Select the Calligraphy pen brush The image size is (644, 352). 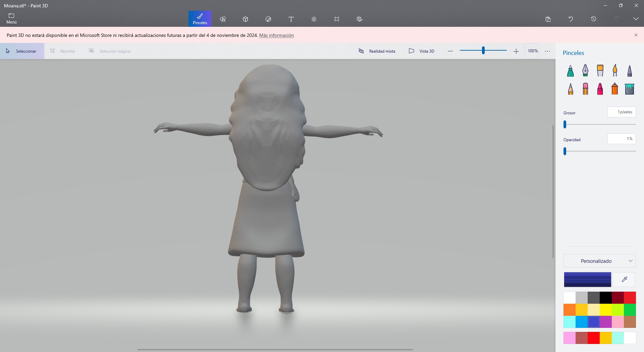pos(585,70)
